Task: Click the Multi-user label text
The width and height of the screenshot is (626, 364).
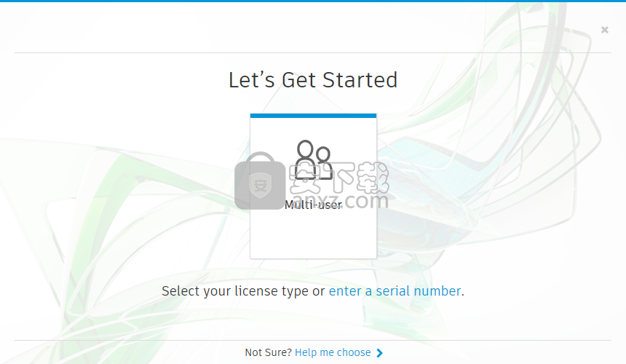Action: click(314, 205)
